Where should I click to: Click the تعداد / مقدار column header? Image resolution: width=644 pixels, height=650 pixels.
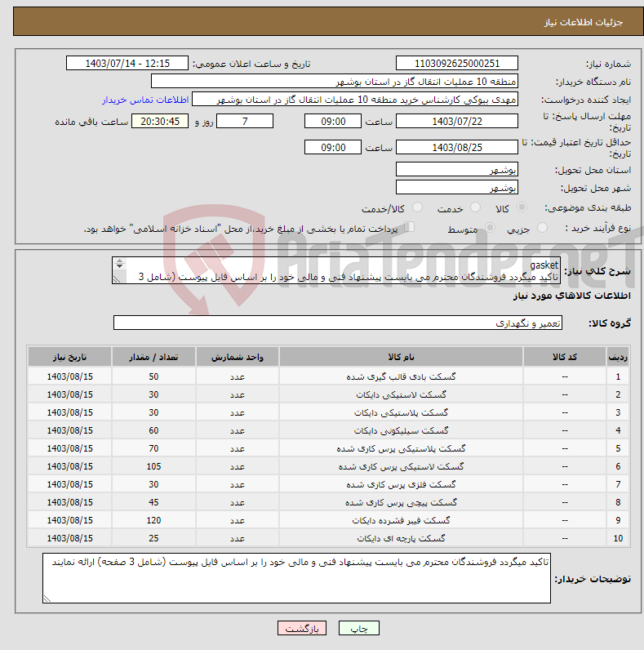(153, 357)
